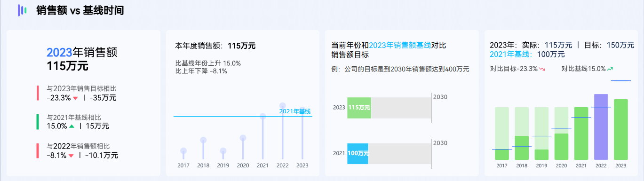Click the 2023年销售额 heading in the first card
Image resolution: width=644 pixels, height=181 pixels.
click(x=82, y=53)
